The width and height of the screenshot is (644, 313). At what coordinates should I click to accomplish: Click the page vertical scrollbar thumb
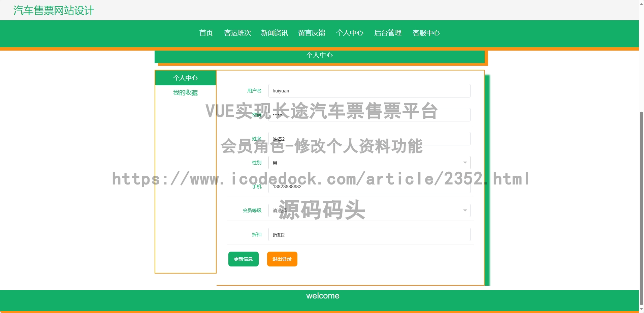pos(641,208)
